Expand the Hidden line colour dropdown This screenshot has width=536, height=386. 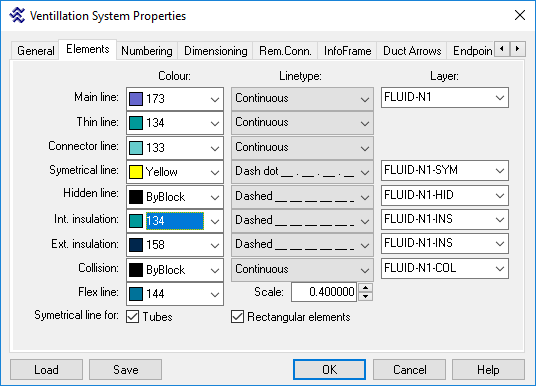pyautogui.click(x=215, y=197)
